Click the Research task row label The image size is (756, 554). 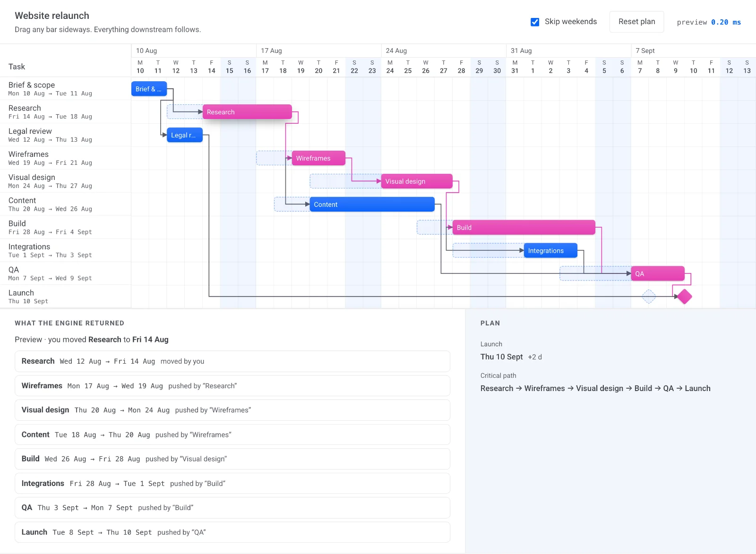coord(65,112)
